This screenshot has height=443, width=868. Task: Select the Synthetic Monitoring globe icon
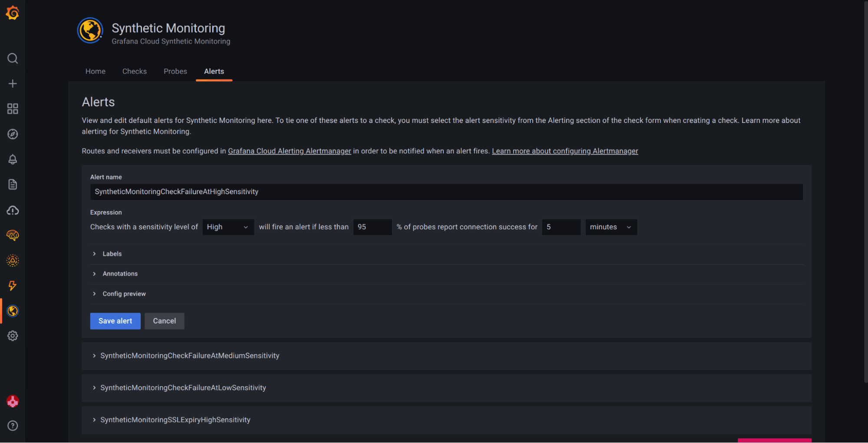(13, 311)
